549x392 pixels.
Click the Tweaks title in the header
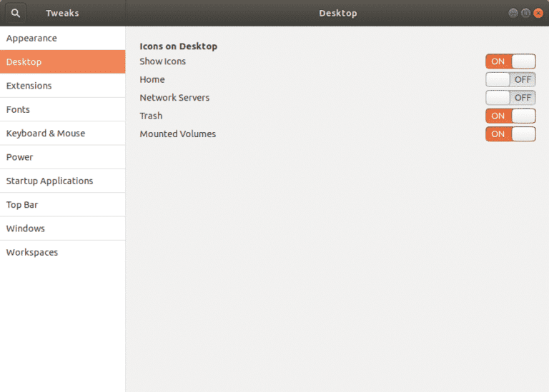coord(62,14)
